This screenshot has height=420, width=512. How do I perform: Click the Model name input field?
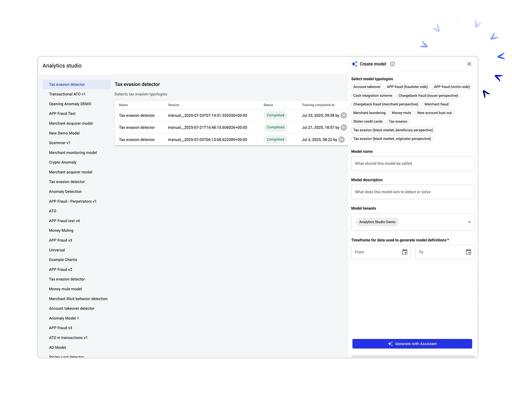(412, 163)
